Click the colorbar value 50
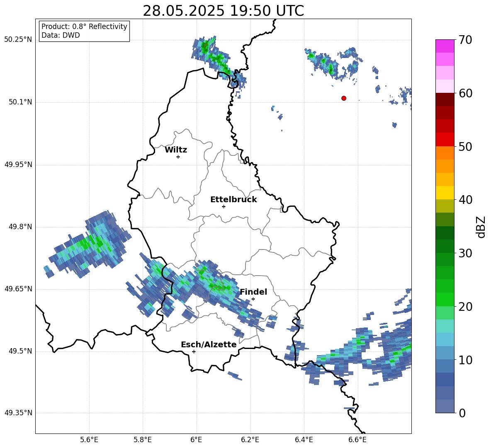Image resolution: width=491 pixels, height=448 pixels. [465, 146]
